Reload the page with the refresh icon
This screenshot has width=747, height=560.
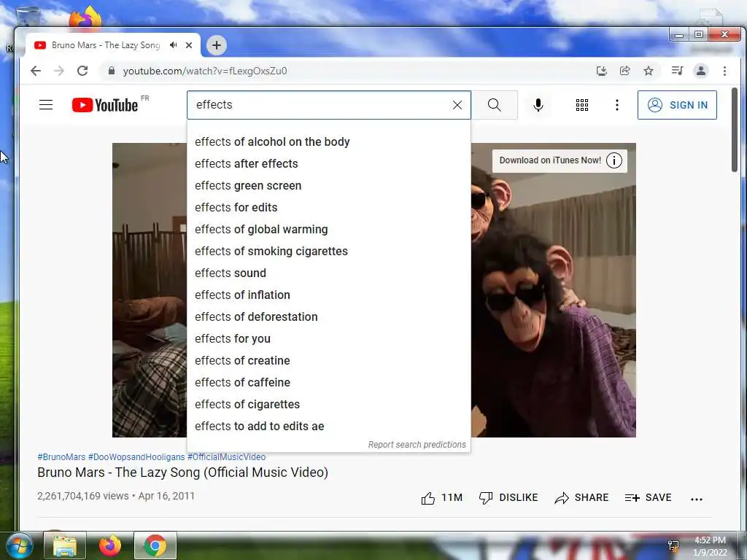coord(82,71)
